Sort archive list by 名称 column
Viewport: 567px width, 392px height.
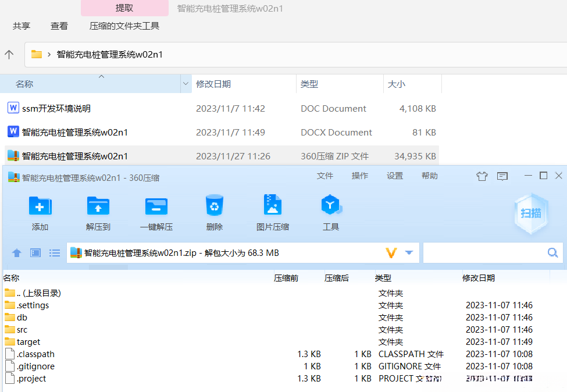coord(11,278)
